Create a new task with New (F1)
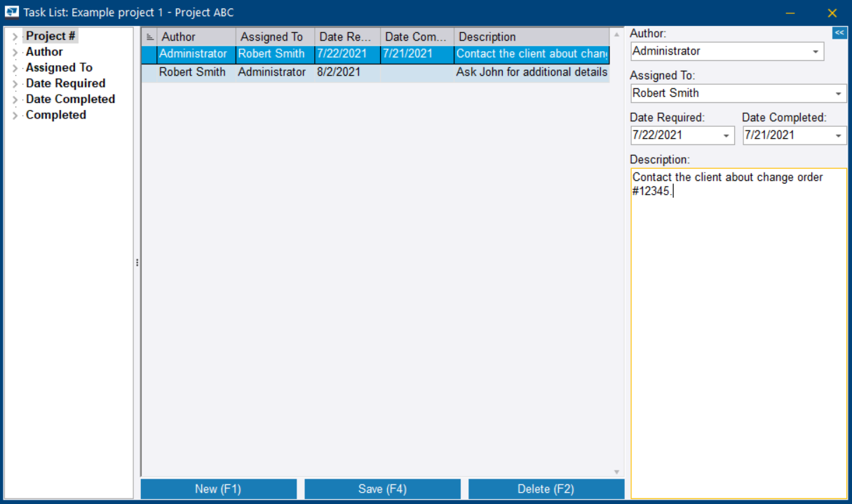 [217, 489]
